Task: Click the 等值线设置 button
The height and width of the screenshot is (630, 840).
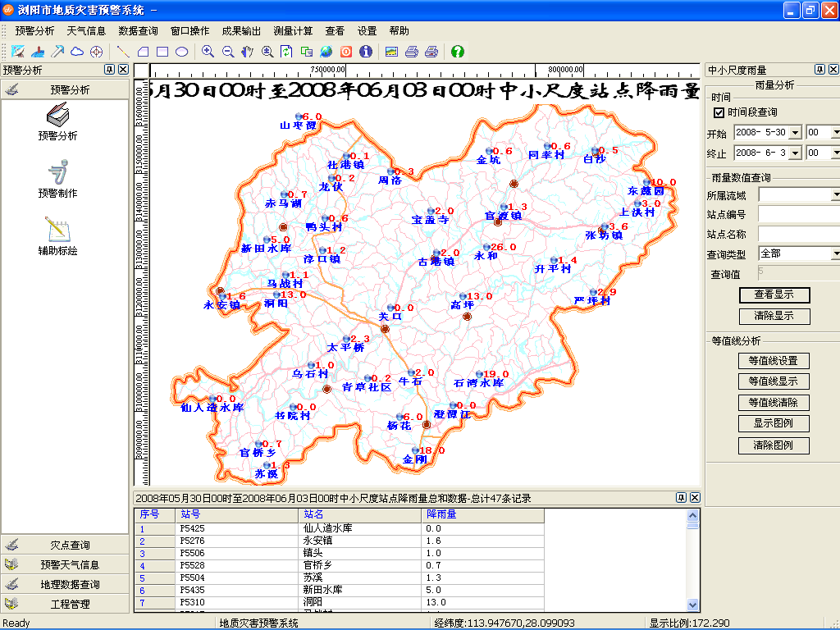Action: (774, 361)
